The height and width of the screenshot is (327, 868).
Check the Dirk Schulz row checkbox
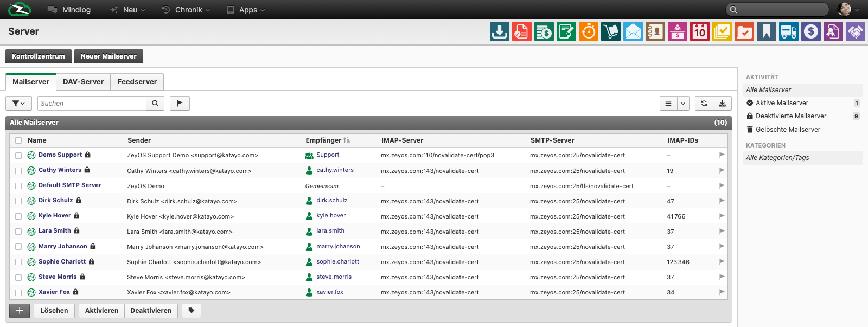[18, 201]
